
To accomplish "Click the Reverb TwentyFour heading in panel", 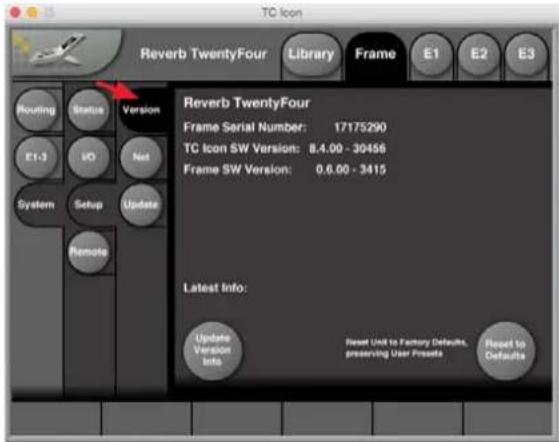I will click(247, 103).
